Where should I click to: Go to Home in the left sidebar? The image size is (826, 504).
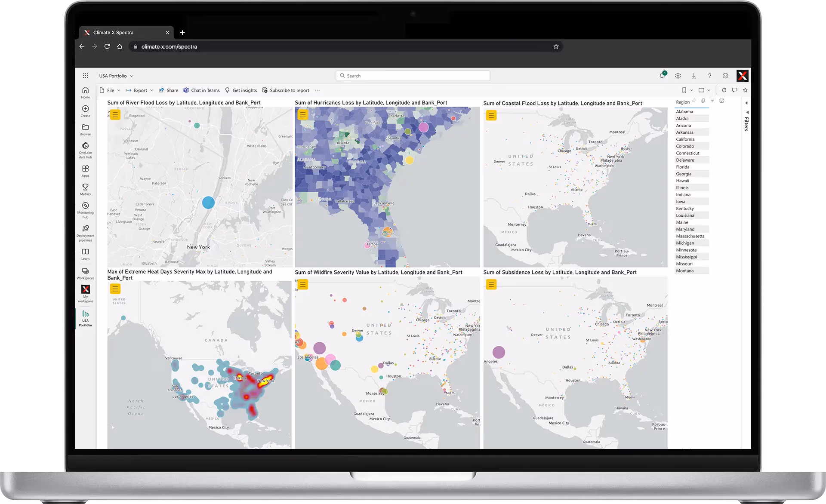pyautogui.click(x=85, y=92)
